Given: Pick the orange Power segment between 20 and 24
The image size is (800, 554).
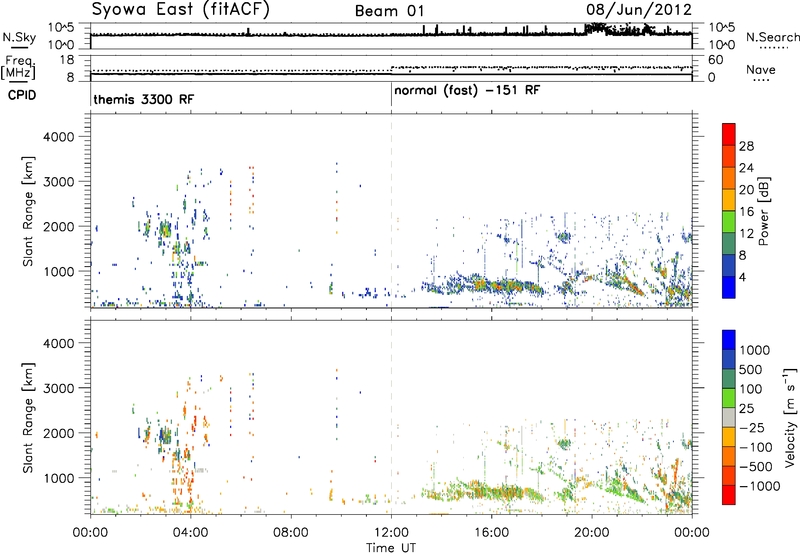Looking at the screenshot, I should point(729,178).
